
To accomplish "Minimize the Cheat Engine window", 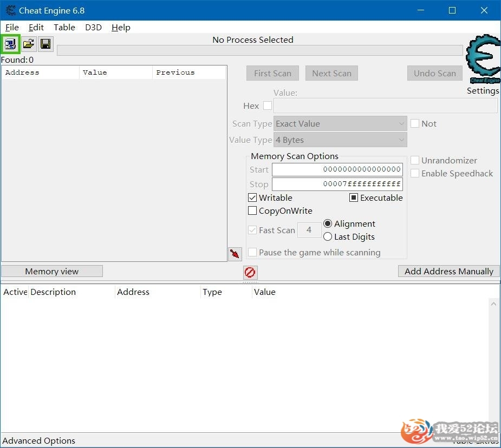I will [421, 10].
